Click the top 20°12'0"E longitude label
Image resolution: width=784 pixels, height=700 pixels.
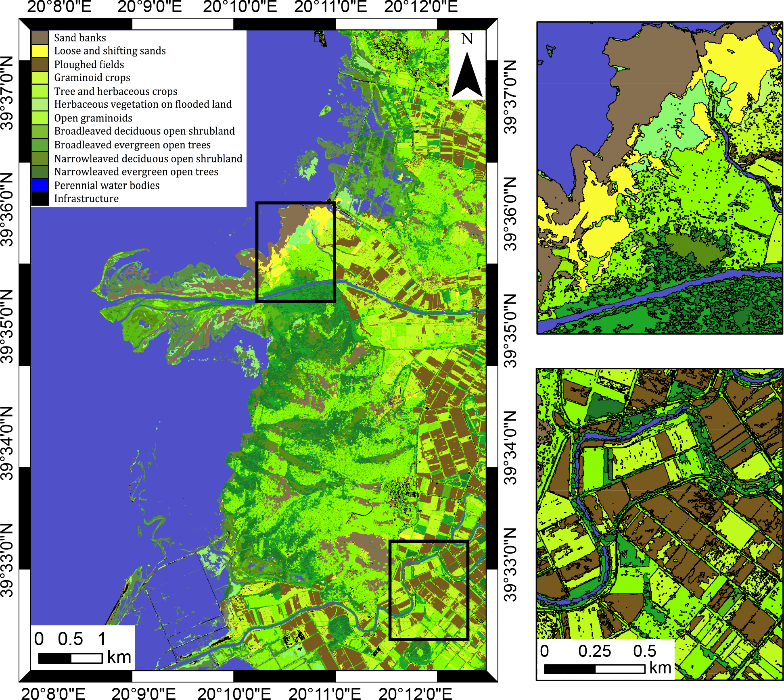pyautogui.click(x=421, y=7)
